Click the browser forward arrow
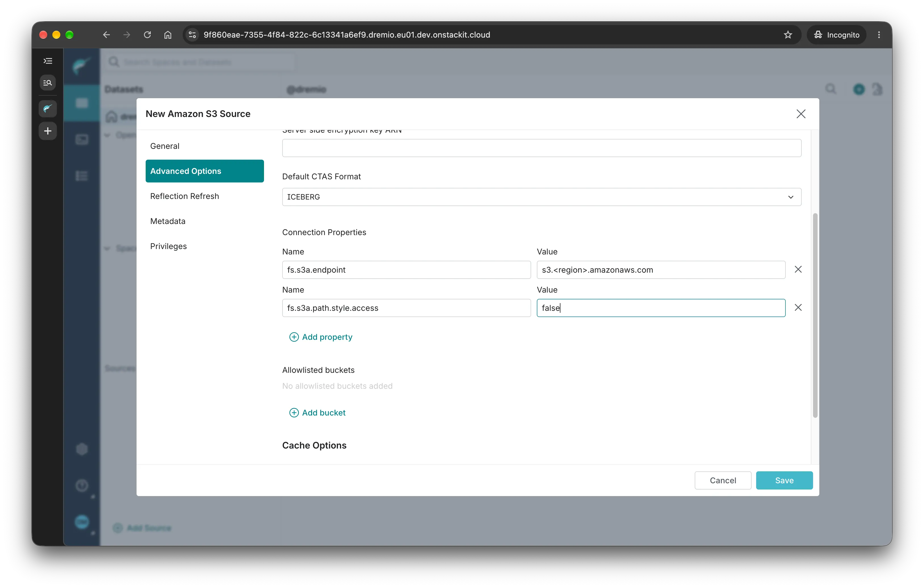Screen dimensions: 924x588 pyautogui.click(x=127, y=35)
